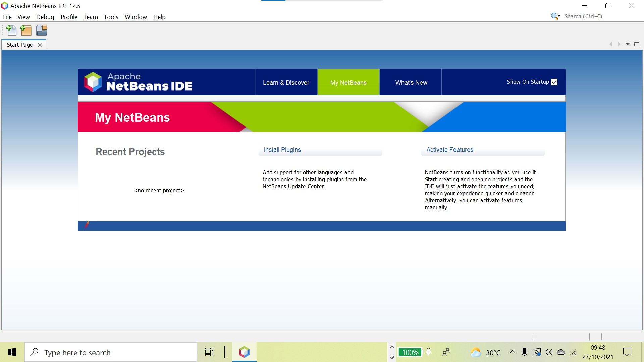This screenshot has width=644, height=362.
Task: Click the 100% battery level indicator
Action: (x=410, y=352)
